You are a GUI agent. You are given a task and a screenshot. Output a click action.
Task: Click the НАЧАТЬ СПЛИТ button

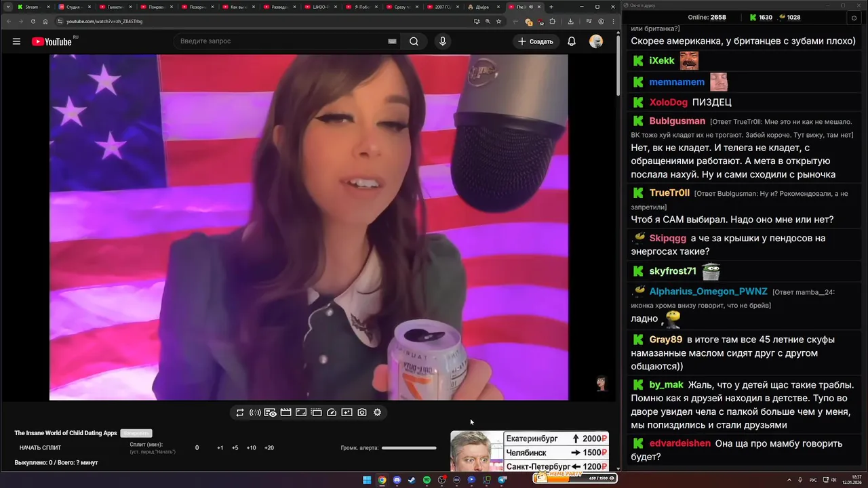coord(40,447)
